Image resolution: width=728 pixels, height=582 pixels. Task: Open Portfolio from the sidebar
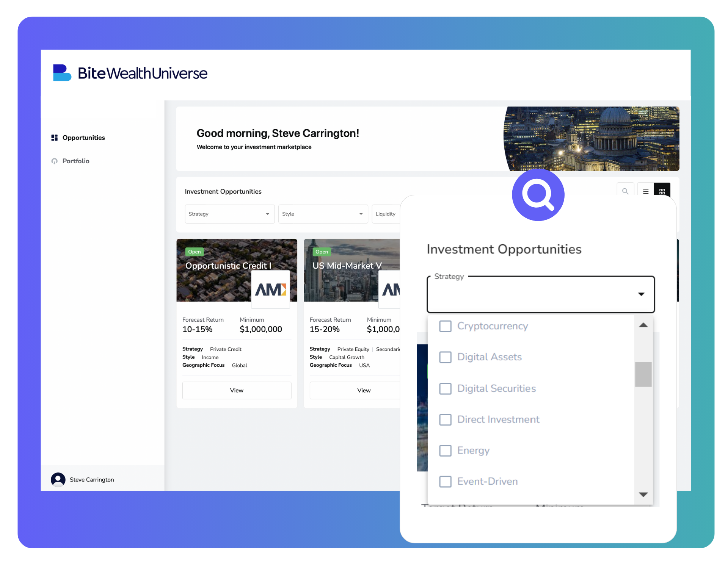[x=76, y=161]
